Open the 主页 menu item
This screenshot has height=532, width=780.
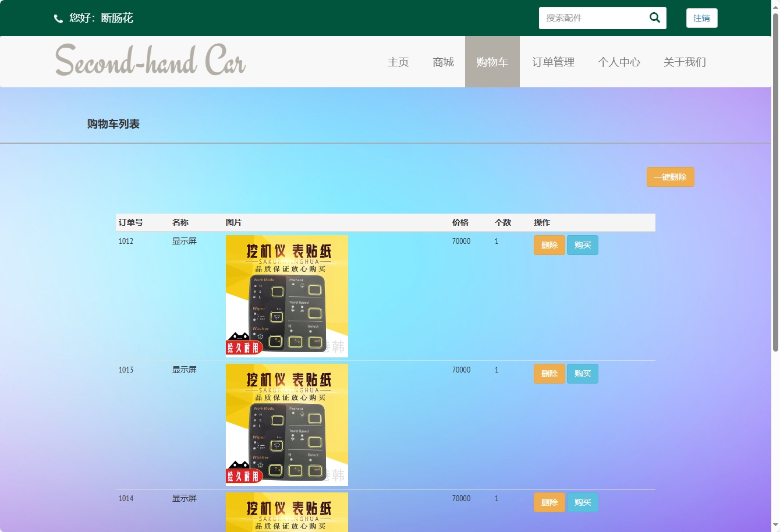click(398, 62)
